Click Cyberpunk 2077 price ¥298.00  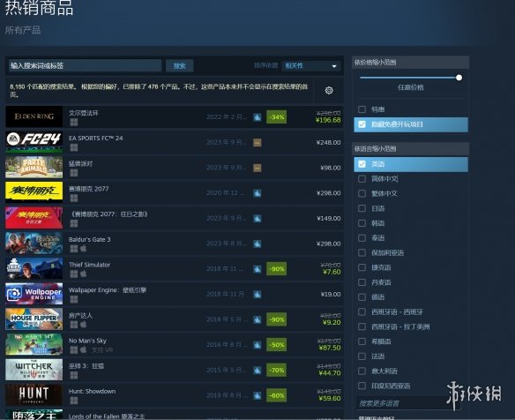(x=328, y=193)
